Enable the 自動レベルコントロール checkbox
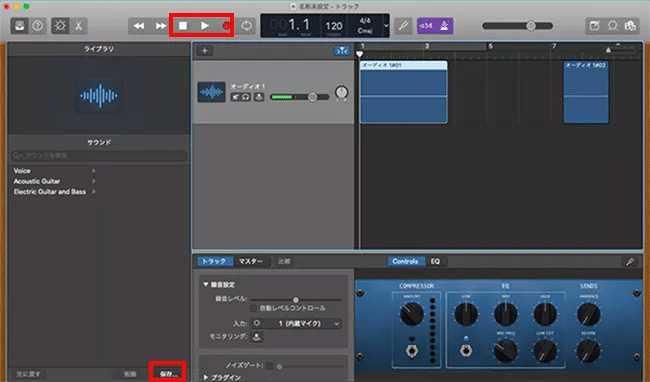Screen dimensions: 650x382 pos(253,308)
